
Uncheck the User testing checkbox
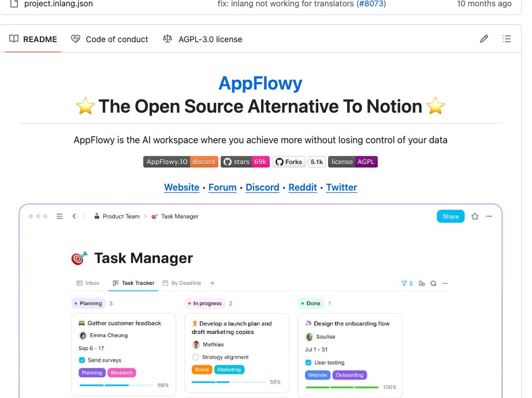pos(308,362)
